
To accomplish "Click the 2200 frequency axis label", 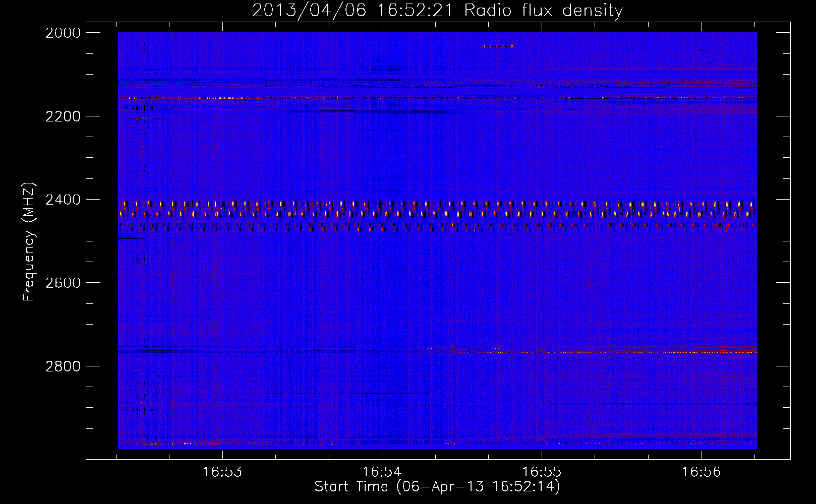I will click(x=63, y=116).
